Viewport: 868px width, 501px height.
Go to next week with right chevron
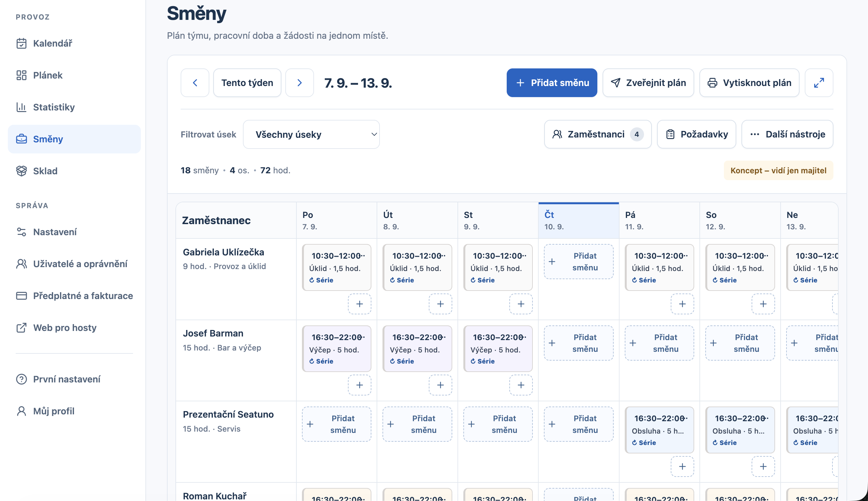click(x=299, y=83)
